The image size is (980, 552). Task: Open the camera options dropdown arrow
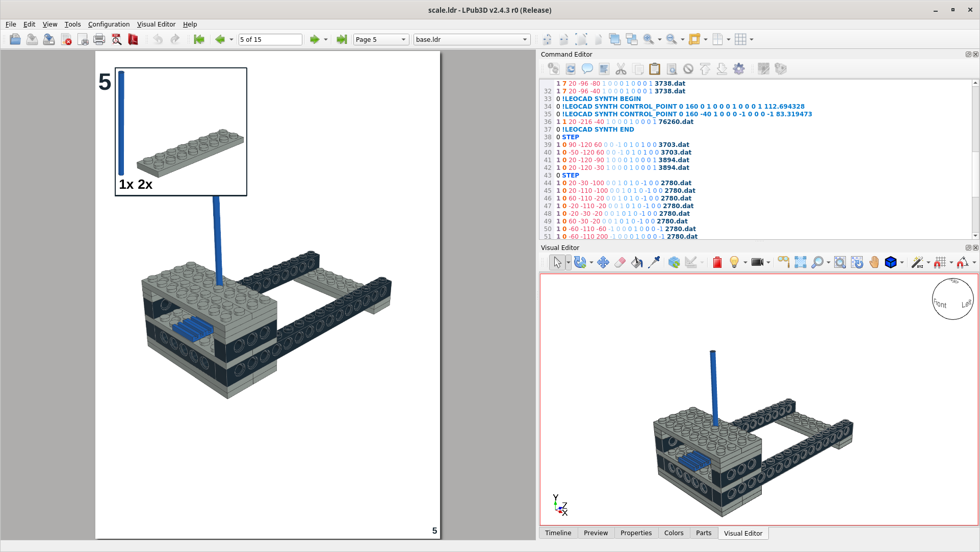(x=768, y=262)
